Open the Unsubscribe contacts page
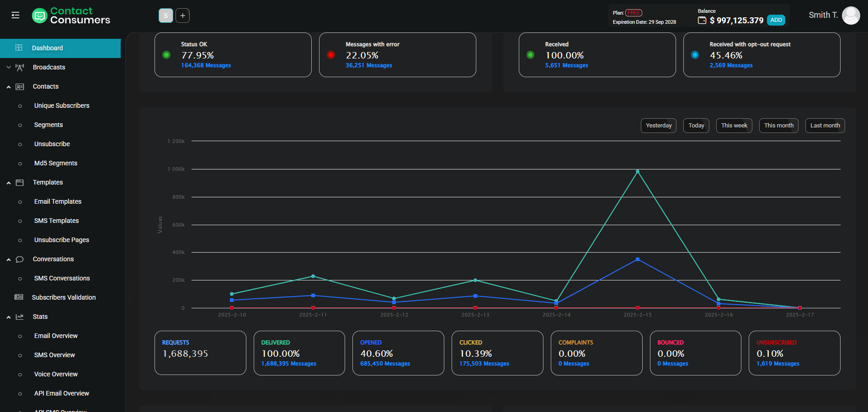 coord(52,144)
